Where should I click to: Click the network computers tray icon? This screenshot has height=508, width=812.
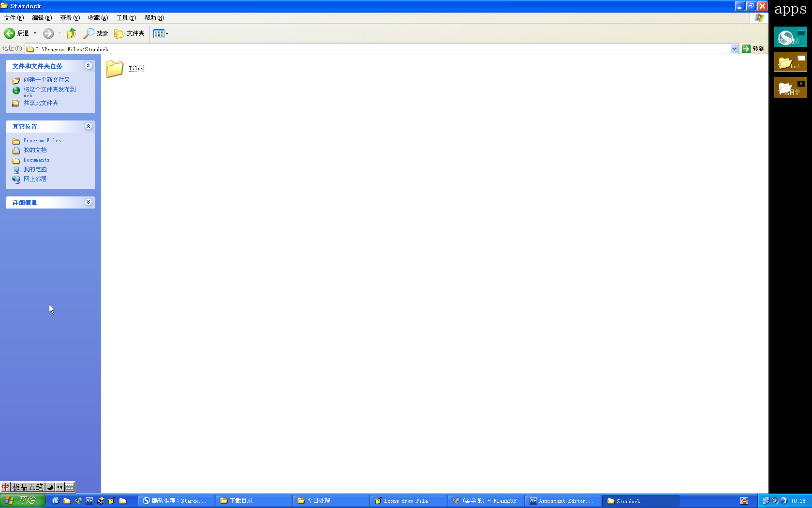pyautogui.click(x=766, y=501)
